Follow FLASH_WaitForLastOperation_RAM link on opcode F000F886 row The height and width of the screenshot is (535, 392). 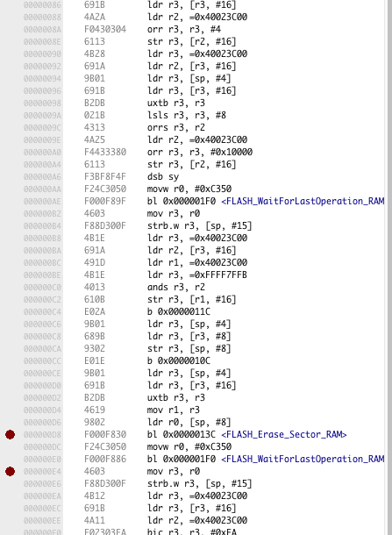[x=303, y=459]
